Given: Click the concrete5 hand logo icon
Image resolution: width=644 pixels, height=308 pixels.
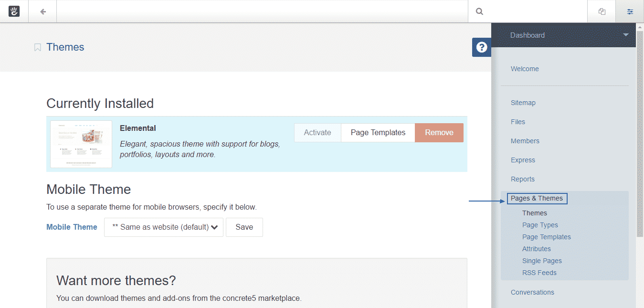Looking at the screenshot, I should coord(14,11).
